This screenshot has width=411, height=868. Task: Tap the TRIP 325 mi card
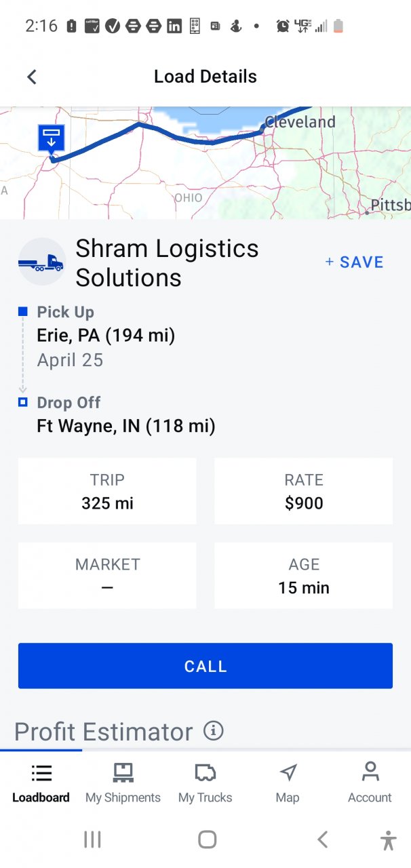point(107,491)
